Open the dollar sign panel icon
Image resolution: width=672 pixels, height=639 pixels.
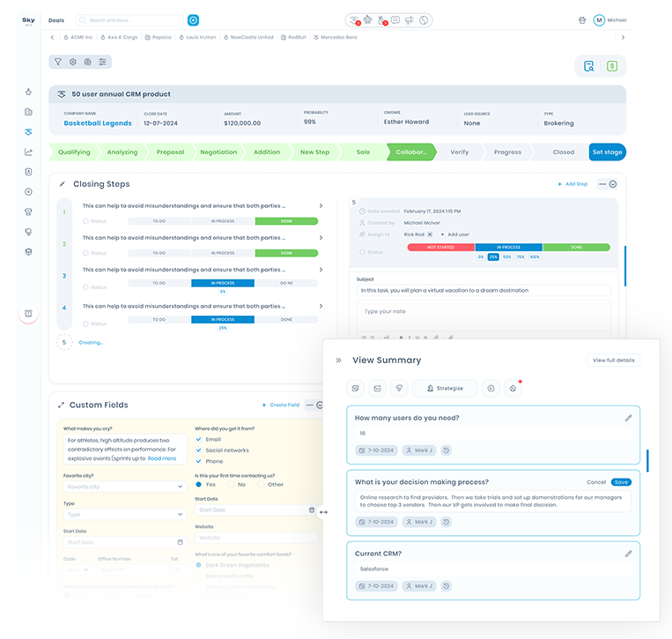(611, 66)
